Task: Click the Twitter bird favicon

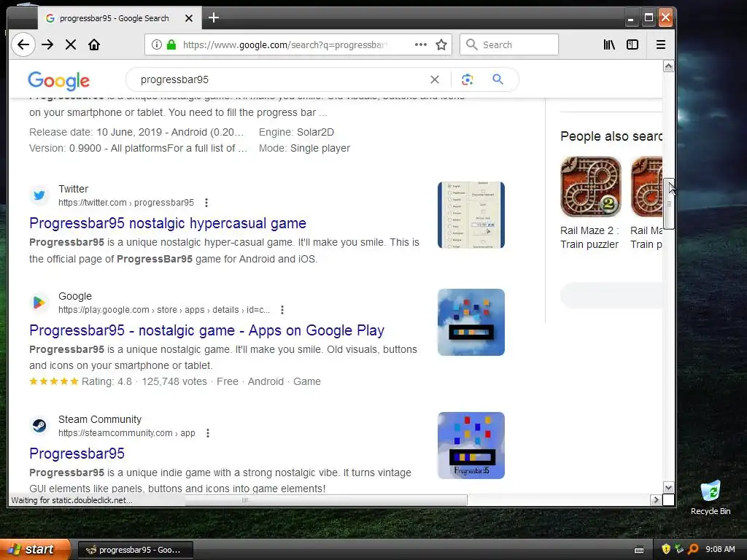Action: [x=39, y=195]
